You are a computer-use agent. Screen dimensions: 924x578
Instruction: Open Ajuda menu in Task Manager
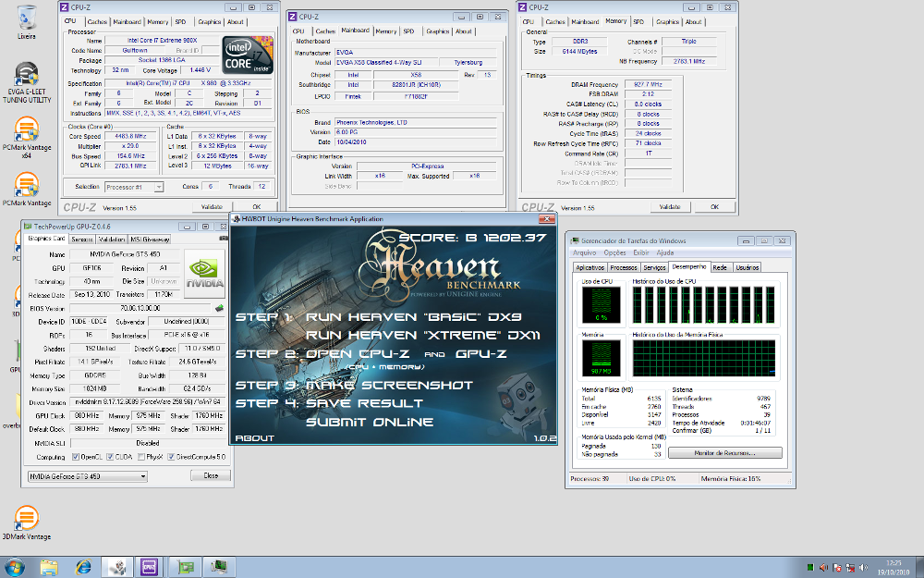(x=664, y=252)
